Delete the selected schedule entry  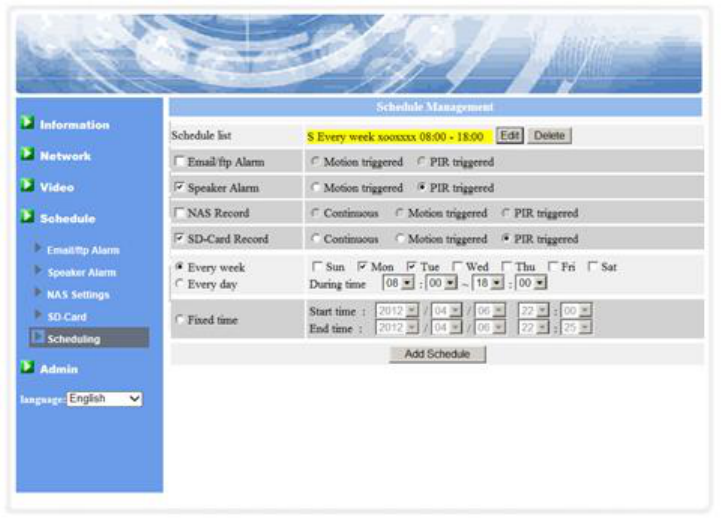549,136
